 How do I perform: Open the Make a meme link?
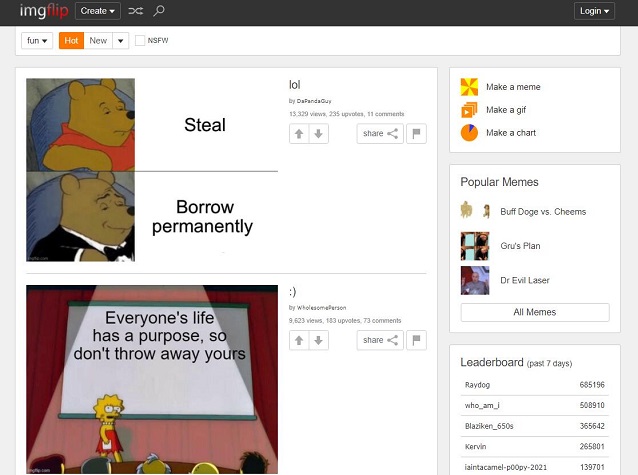click(x=513, y=87)
